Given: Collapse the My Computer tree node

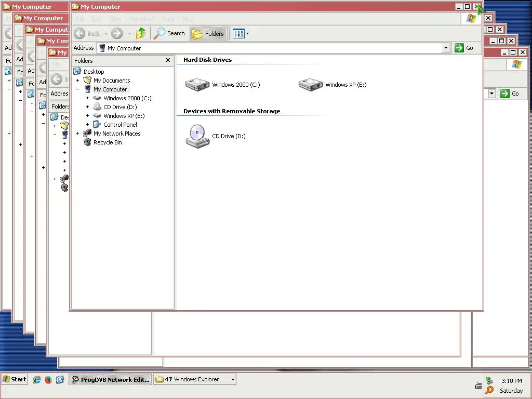Looking at the screenshot, I should [x=78, y=89].
